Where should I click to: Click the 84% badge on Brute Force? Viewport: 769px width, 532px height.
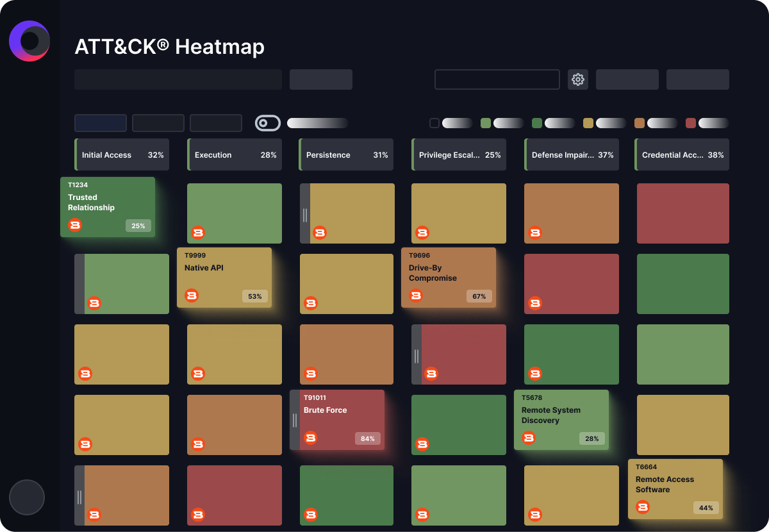[368, 438]
